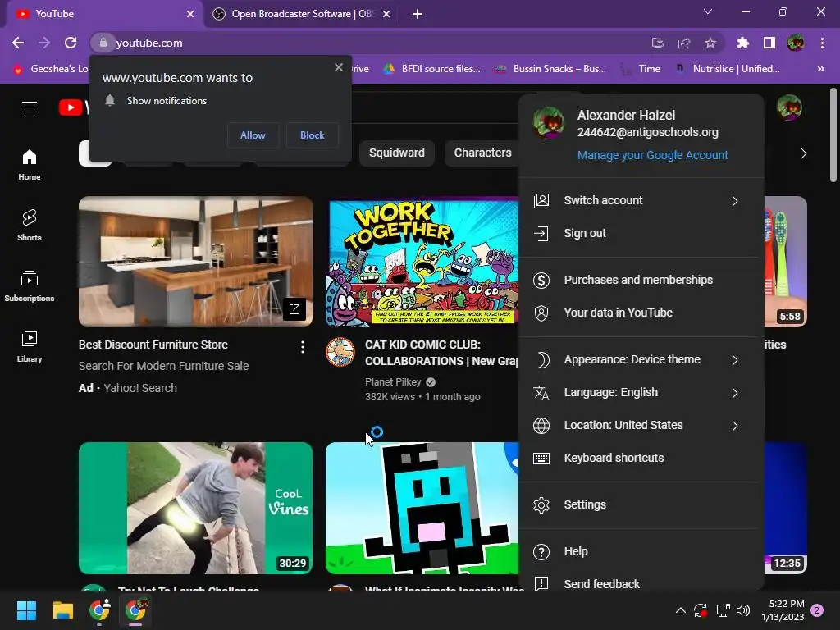This screenshot has height=630, width=840.
Task: Show hidden system tray icons
Action: tap(680, 610)
